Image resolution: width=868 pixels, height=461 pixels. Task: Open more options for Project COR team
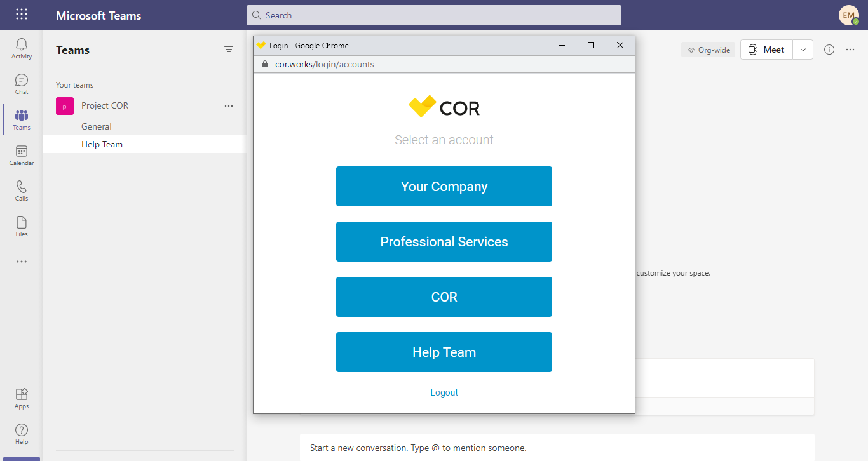coord(229,106)
